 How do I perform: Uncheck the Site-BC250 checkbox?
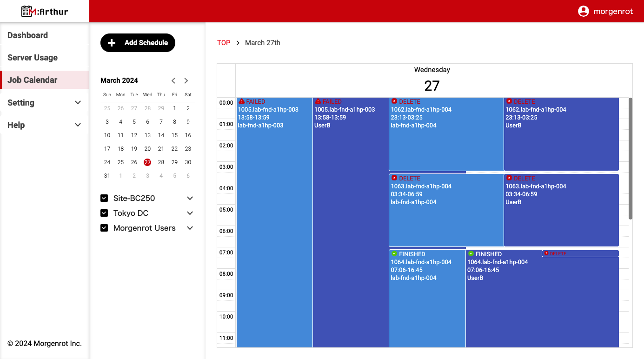point(104,199)
